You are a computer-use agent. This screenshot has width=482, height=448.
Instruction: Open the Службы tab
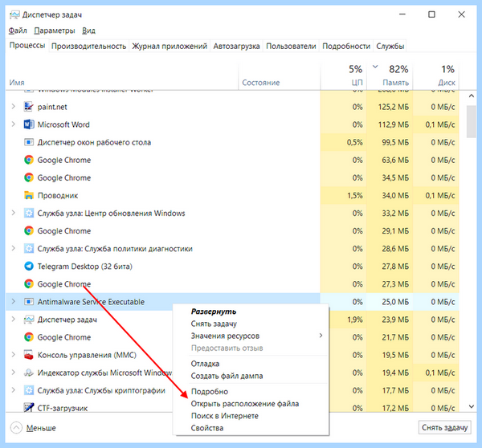click(x=390, y=46)
